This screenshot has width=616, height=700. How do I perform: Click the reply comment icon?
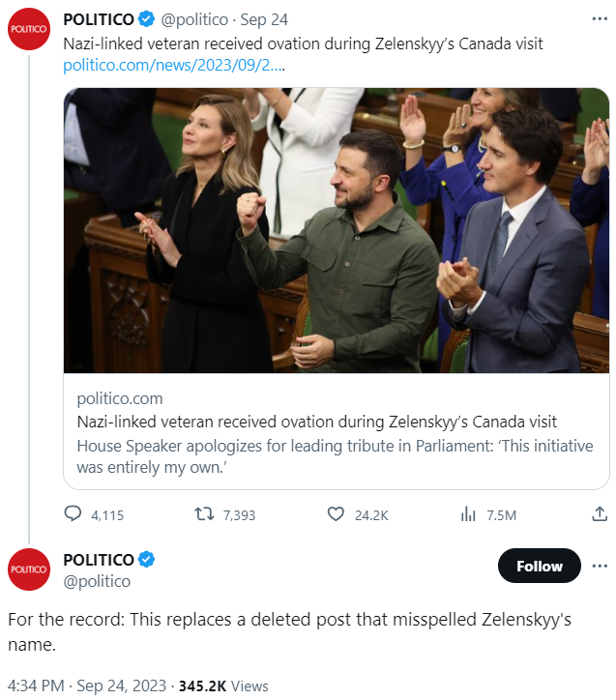tap(73, 515)
